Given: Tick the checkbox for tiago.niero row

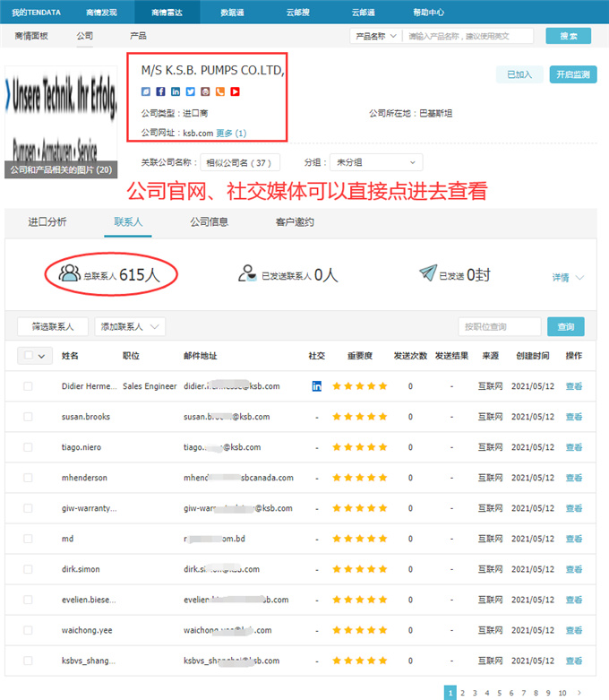Looking at the screenshot, I should click(x=28, y=447).
